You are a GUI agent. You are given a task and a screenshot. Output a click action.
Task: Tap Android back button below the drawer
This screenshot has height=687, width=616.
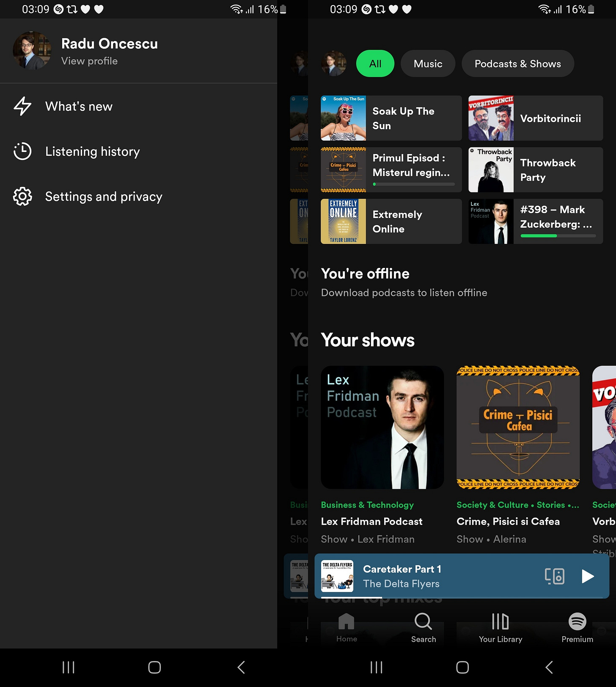click(x=241, y=668)
